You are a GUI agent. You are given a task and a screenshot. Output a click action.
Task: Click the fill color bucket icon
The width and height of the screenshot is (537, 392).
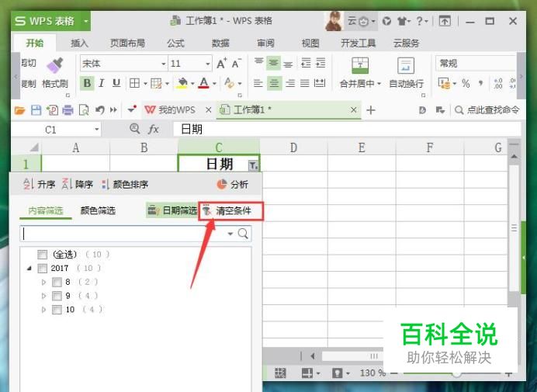tap(182, 83)
